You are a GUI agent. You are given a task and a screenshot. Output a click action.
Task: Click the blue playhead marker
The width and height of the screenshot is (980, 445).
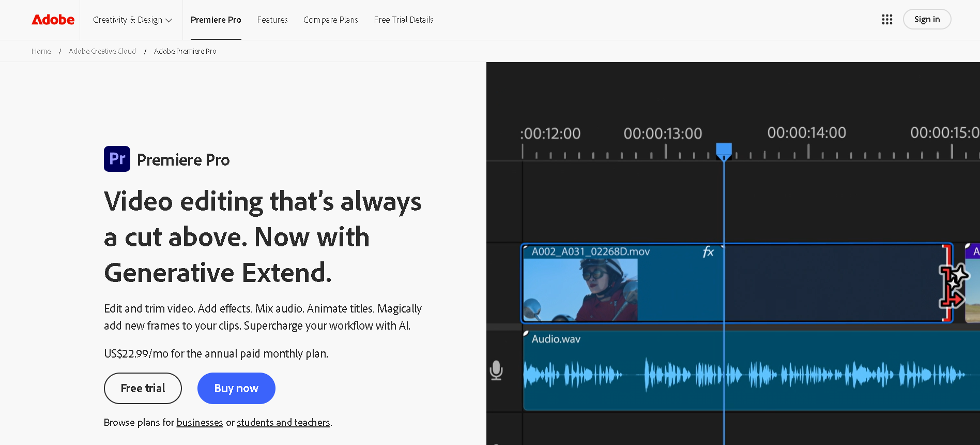[724, 151]
